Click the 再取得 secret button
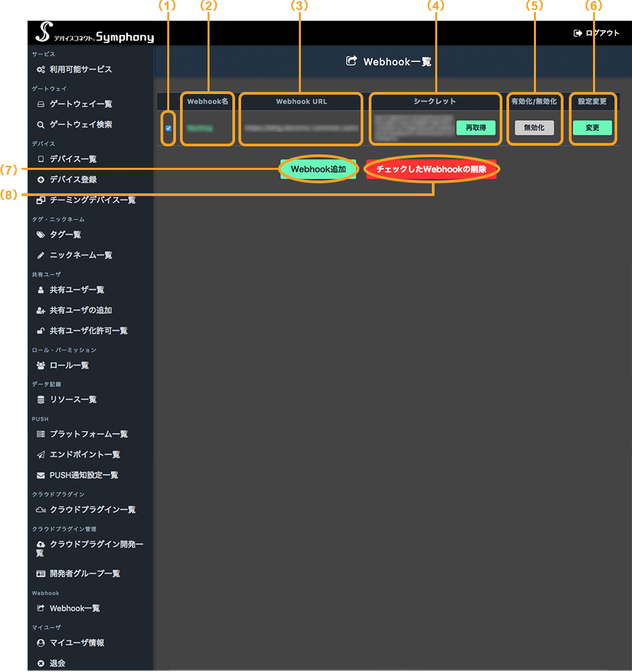Viewport: 632px width, 672px height. click(x=476, y=128)
